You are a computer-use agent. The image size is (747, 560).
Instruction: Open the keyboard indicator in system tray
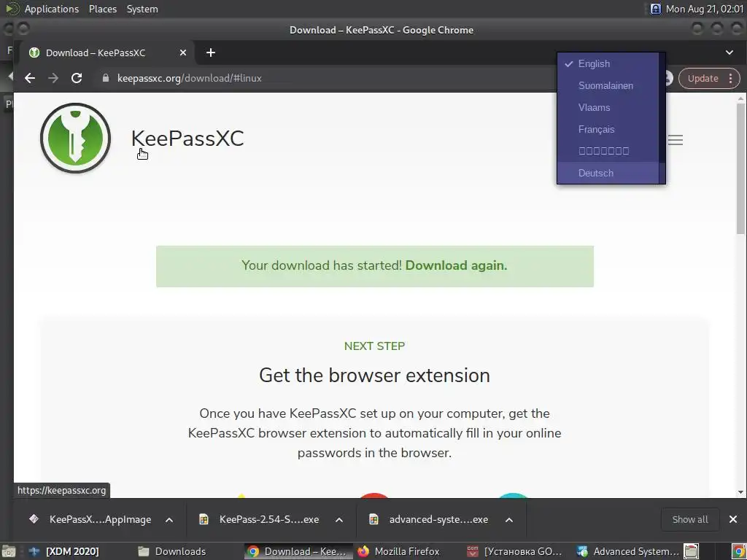coord(656,9)
